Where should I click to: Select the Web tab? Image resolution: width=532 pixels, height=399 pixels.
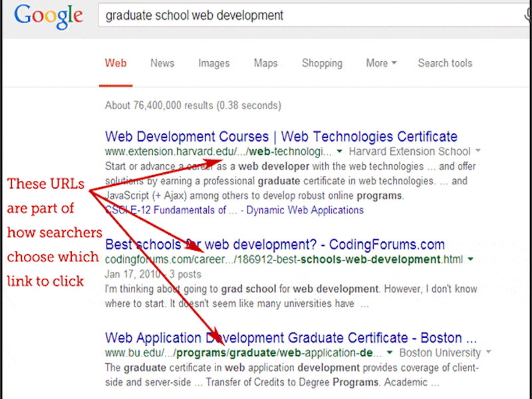[x=115, y=63]
